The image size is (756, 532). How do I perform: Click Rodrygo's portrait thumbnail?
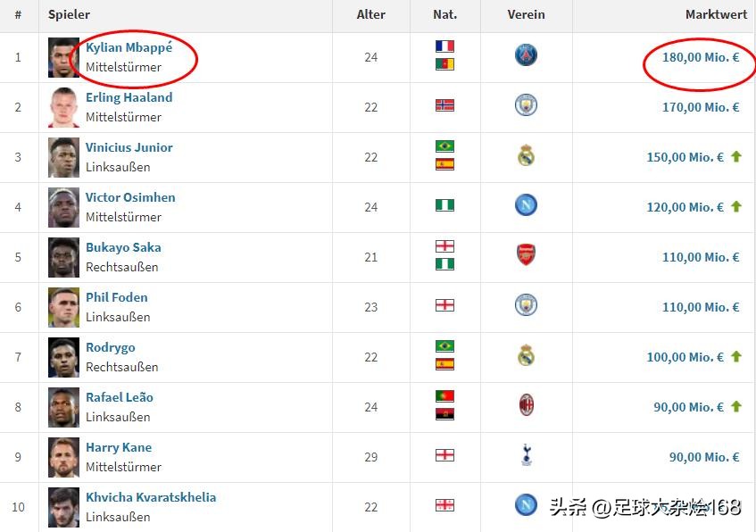64,357
